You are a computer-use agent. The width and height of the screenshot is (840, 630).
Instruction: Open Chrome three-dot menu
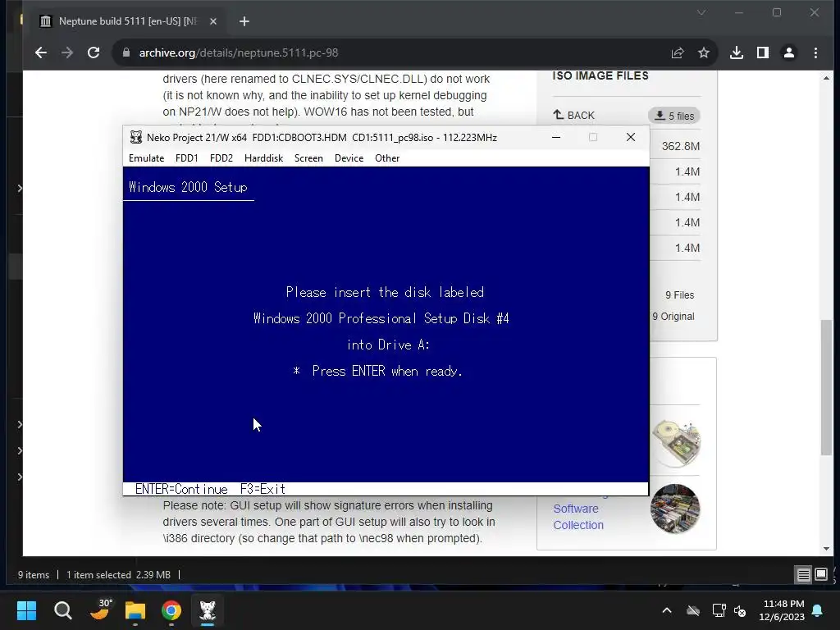point(815,52)
